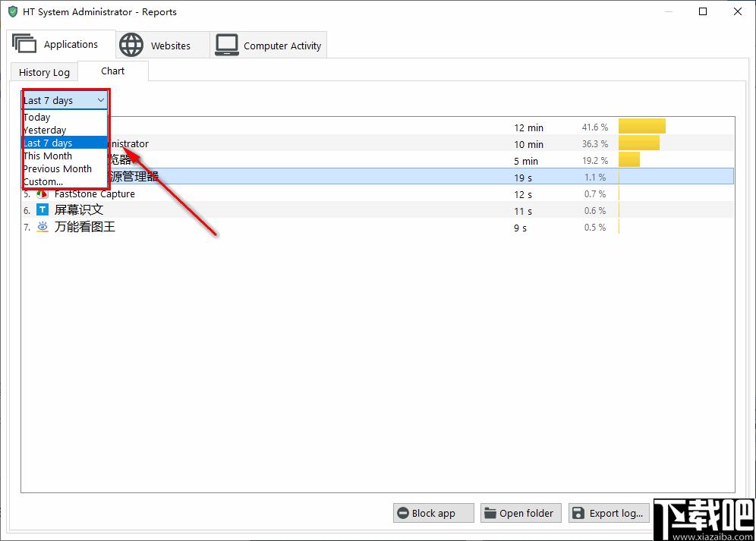
Task: Click the Computer Activity laptop icon
Action: [227, 45]
